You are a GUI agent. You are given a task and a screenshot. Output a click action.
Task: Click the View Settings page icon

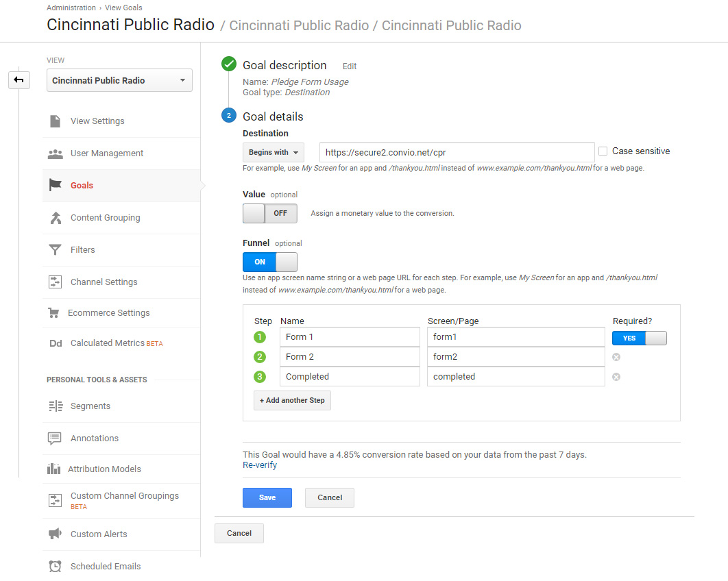point(56,121)
